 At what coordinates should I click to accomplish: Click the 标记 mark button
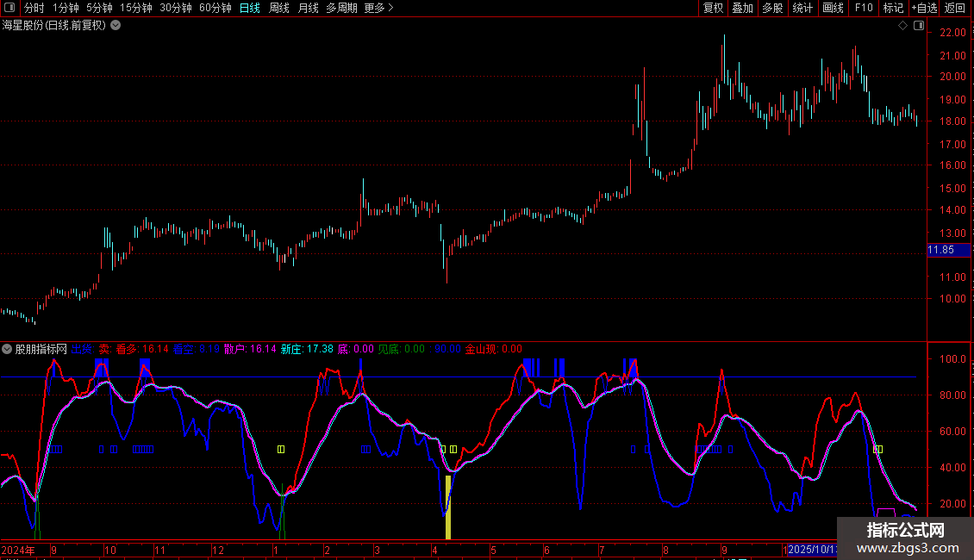(893, 8)
